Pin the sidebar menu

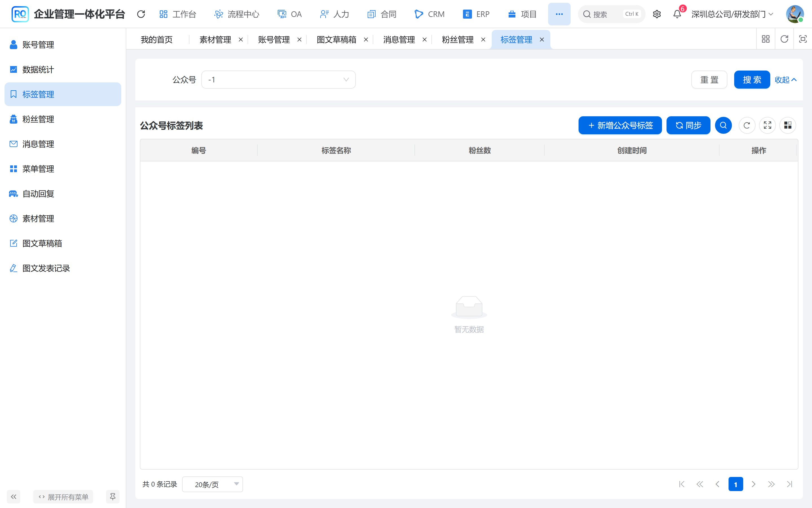(x=113, y=497)
